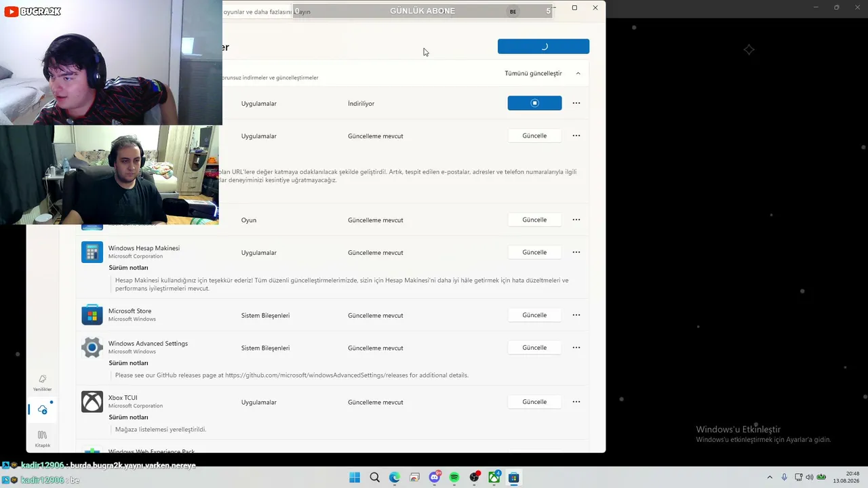Open the Xbox app from the taskbar

click(494, 478)
